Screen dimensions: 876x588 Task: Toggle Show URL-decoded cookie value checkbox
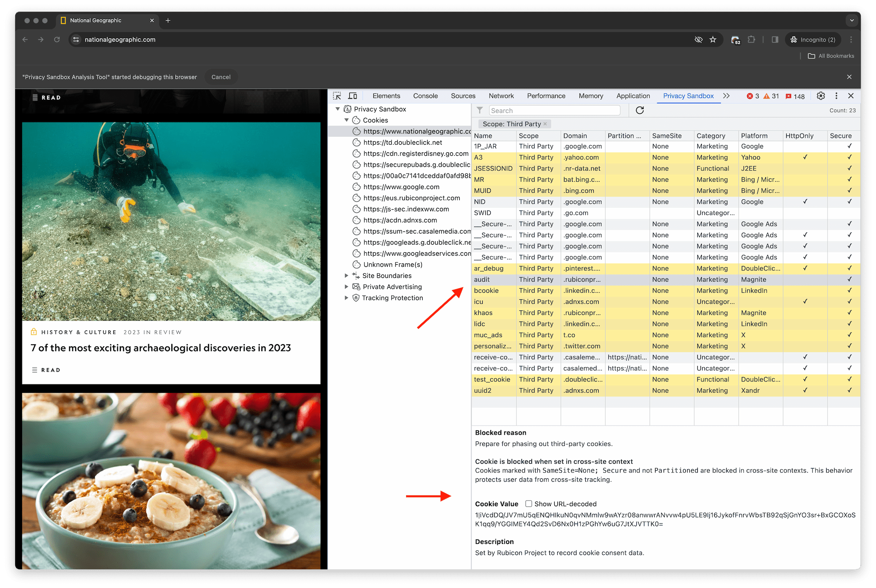point(529,503)
